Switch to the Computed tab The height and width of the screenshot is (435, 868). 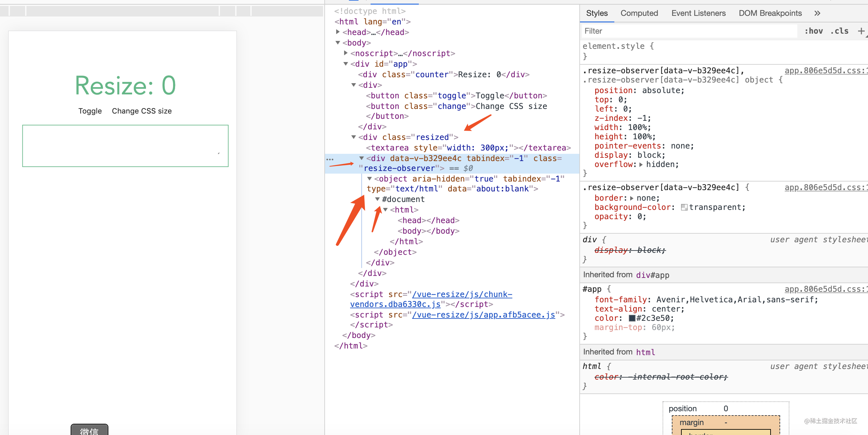(x=639, y=13)
